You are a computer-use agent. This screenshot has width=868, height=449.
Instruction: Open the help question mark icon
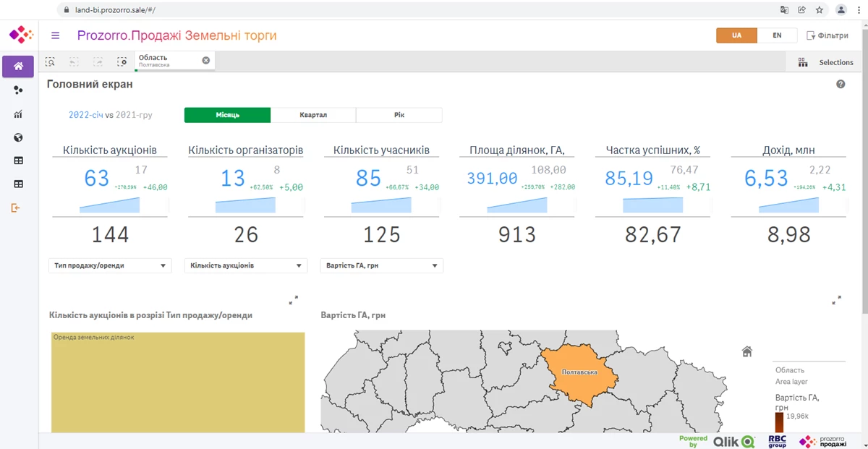coord(841,85)
